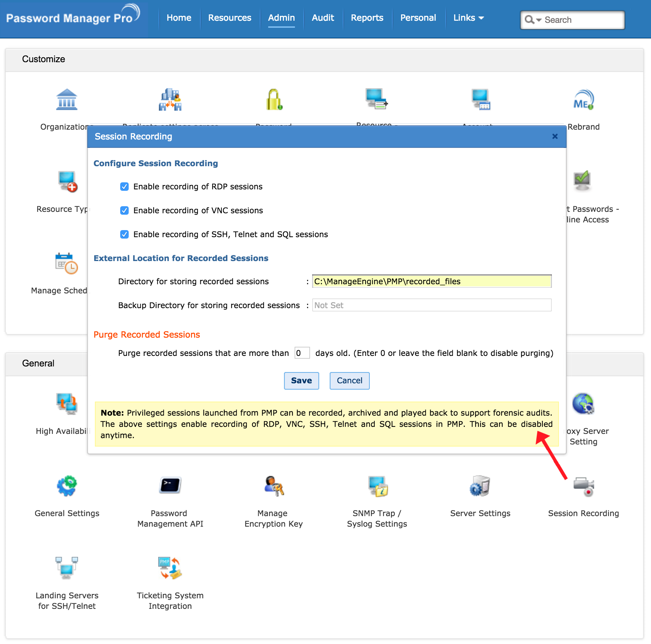The image size is (651, 644).
Task: Toggle Enable recording of RDP sessions
Action: pos(124,187)
